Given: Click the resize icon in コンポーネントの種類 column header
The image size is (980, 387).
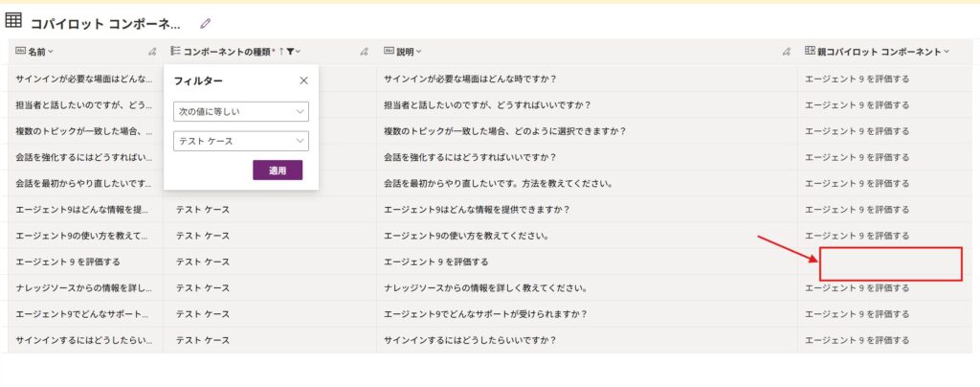Looking at the screenshot, I should point(364,52).
